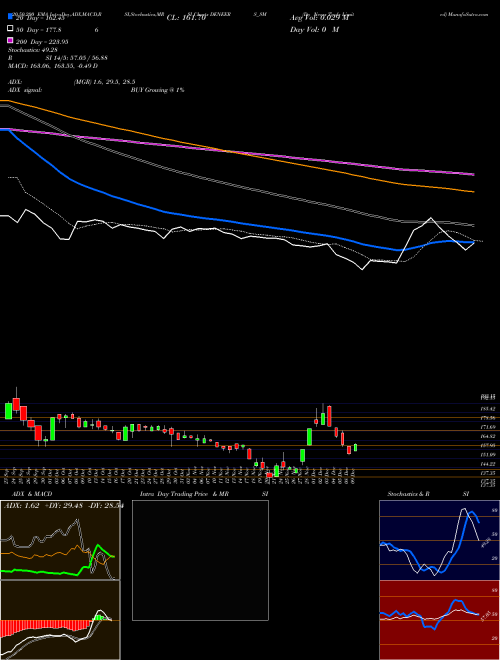This screenshot has width=500, height=660.
Task: Click the red MACD histogram bars
Action: pyautogui.click(x=45, y=627)
